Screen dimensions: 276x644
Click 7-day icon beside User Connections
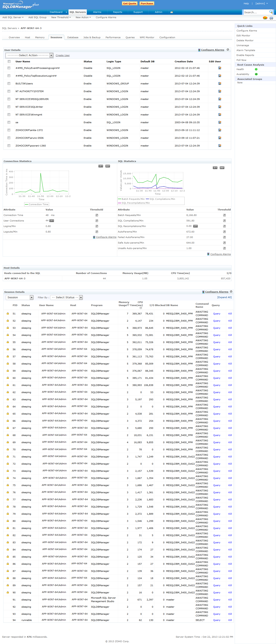coord(52,220)
